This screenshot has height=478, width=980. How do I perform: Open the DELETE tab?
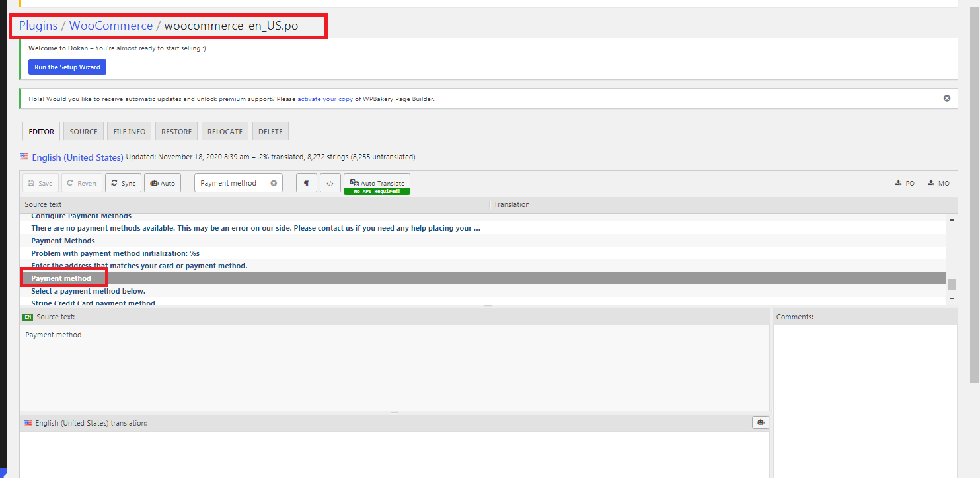pos(270,131)
